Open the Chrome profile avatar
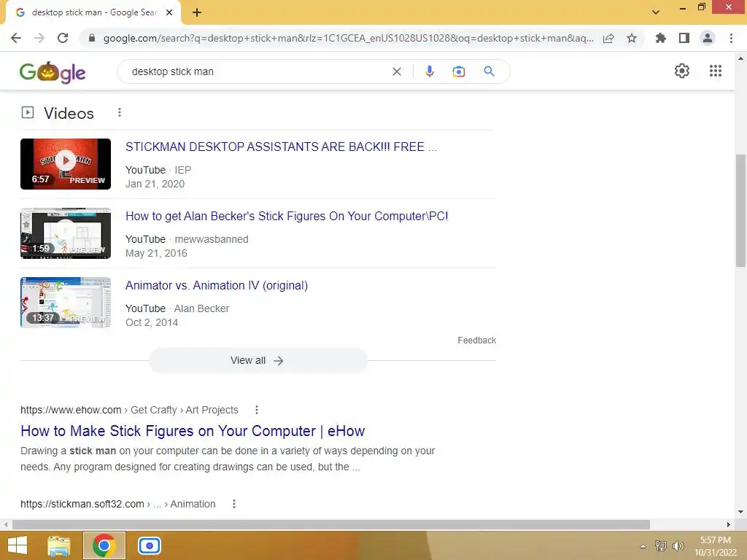This screenshot has height=560, width=747. (708, 38)
